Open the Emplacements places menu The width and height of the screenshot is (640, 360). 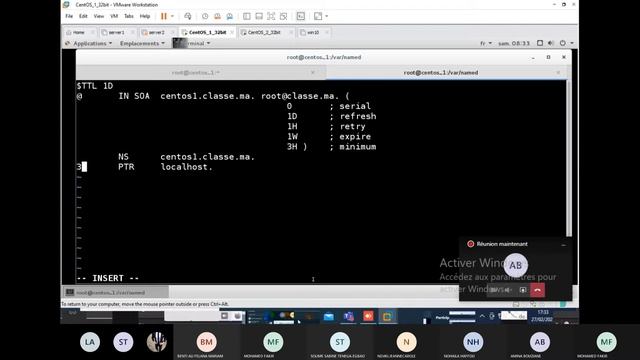pyautogui.click(x=142, y=43)
